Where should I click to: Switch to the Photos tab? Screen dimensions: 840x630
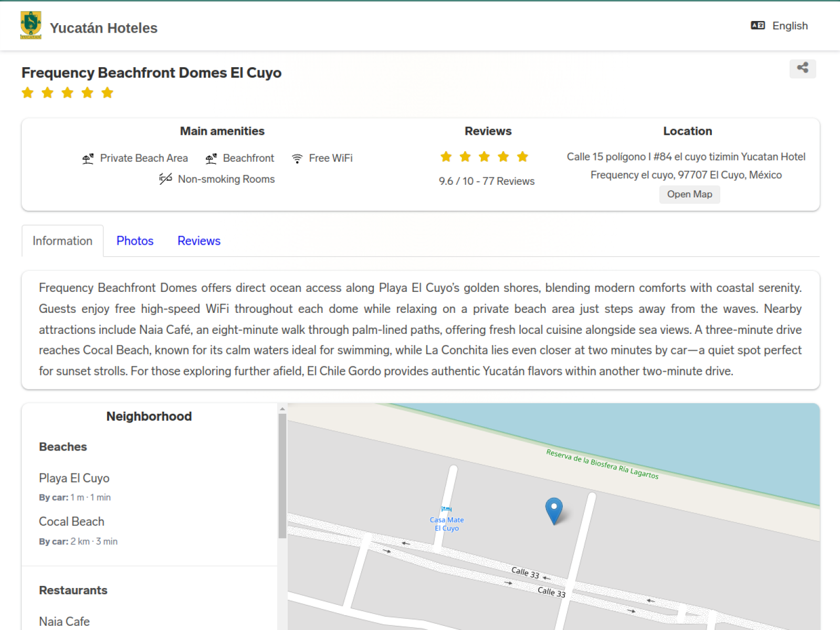pyautogui.click(x=135, y=241)
